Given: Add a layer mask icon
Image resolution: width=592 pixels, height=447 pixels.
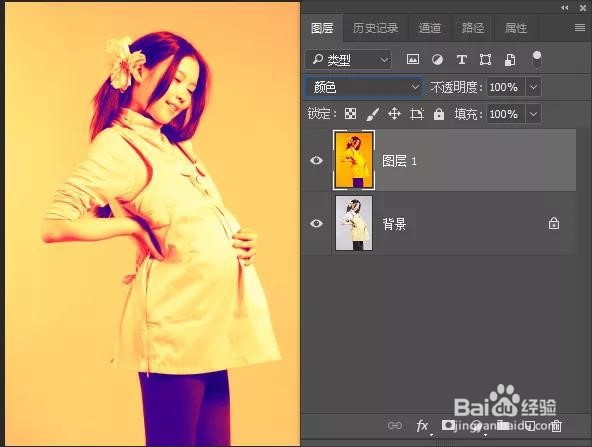Looking at the screenshot, I should coord(448,425).
